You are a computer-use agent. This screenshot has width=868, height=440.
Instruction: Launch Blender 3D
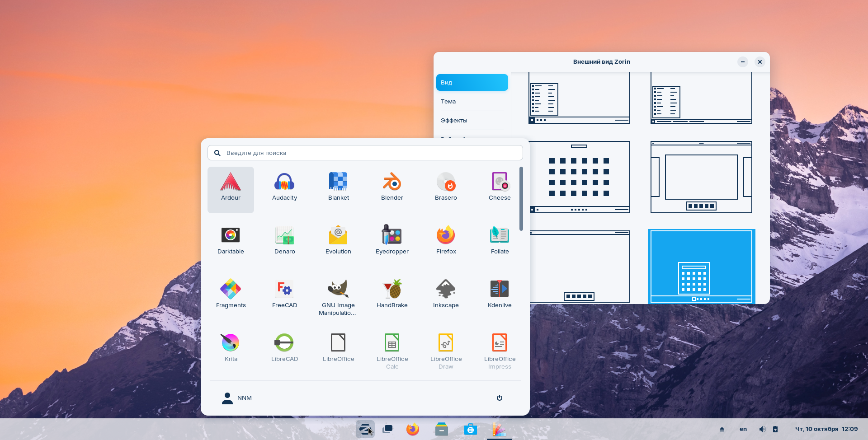[x=392, y=190]
